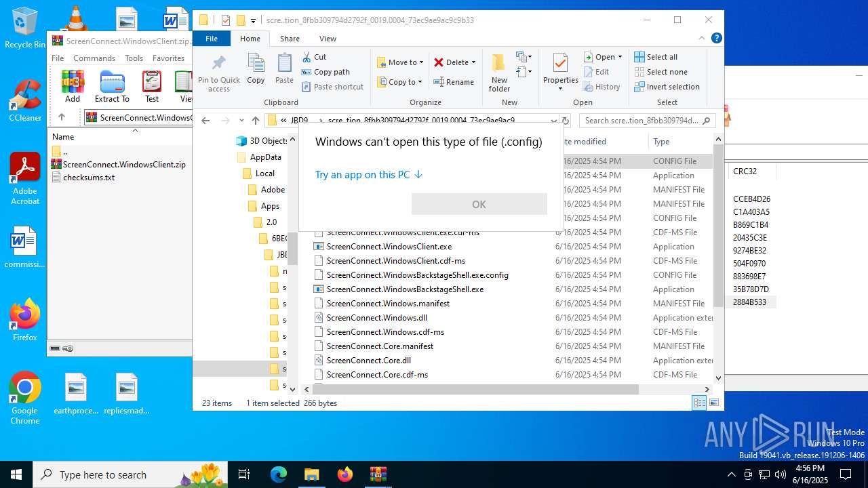Select ScreenConnect.WindowsClient.zip in WinRAR
Image resolution: width=868 pixels, height=488 pixels.
(124, 165)
